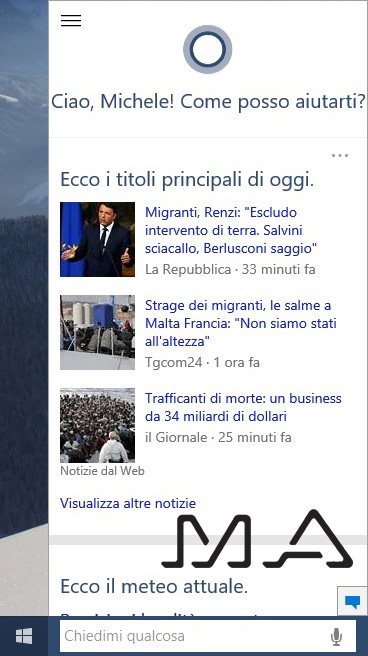Viewport: 368px width, 656px height.
Task: Open the crowded boat photo thumbnail
Action: click(97, 425)
